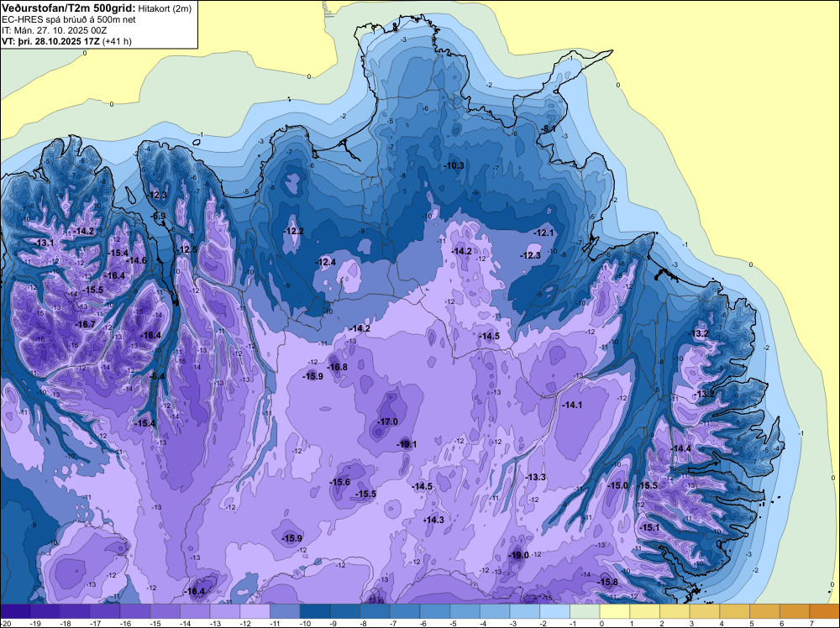This screenshot has width=840, height=628.
Task: Click legend swatch between -2 and -1
Action: [555, 611]
